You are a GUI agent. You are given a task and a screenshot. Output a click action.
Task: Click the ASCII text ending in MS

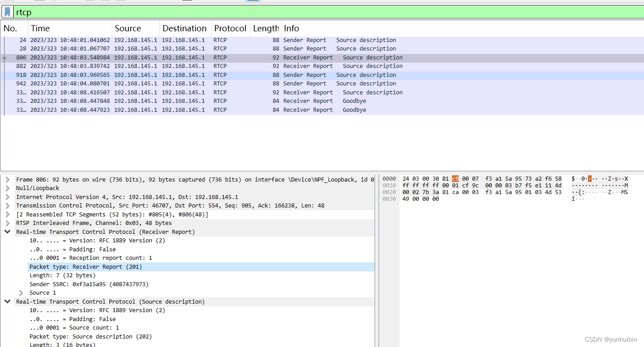tap(600, 192)
